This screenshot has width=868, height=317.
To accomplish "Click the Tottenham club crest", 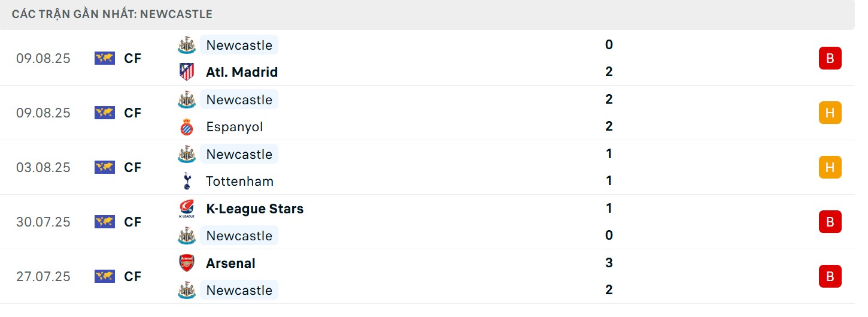I will click(187, 181).
